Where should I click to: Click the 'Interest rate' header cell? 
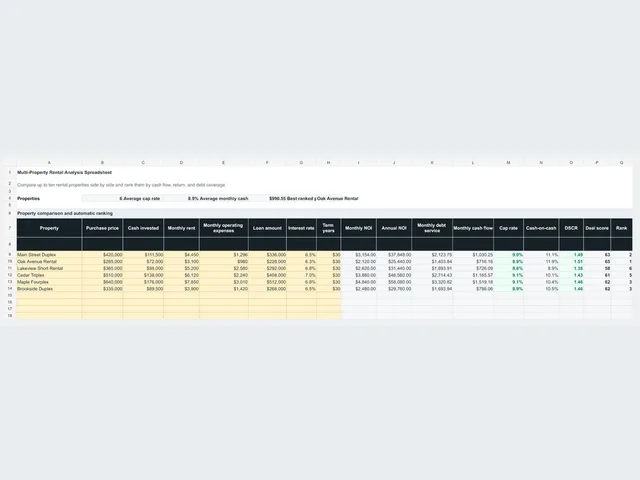(x=301, y=228)
